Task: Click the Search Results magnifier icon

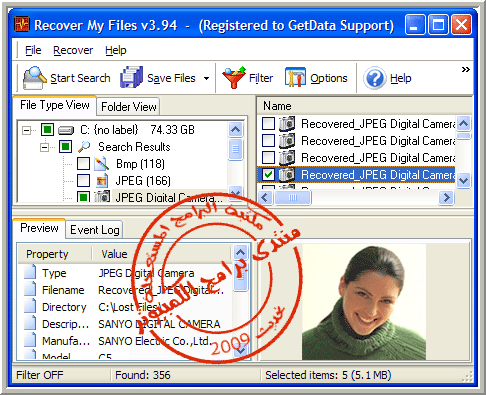Action: click(84, 147)
